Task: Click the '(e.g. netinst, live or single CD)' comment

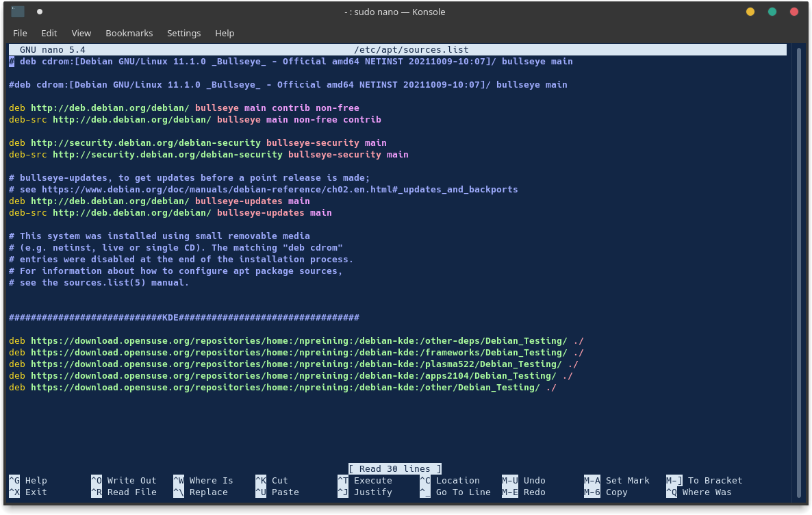Action: [176, 248]
